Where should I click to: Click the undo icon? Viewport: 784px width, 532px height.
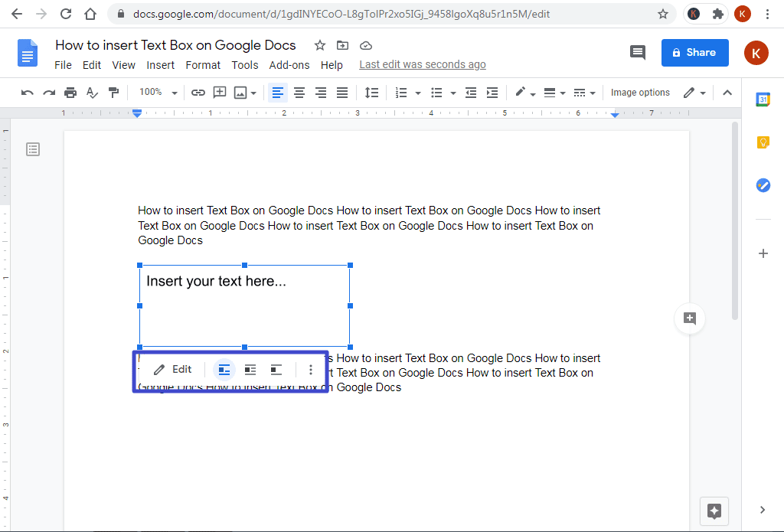[27, 92]
